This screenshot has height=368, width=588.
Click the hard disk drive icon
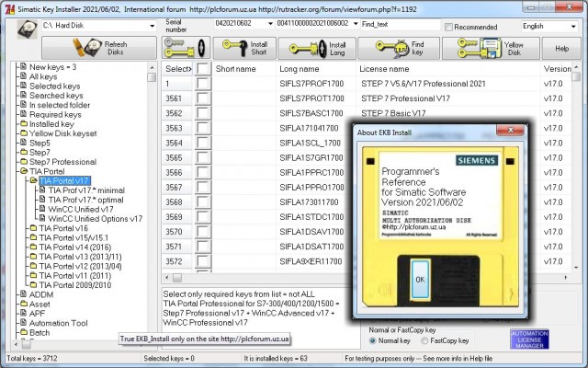point(27,29)
